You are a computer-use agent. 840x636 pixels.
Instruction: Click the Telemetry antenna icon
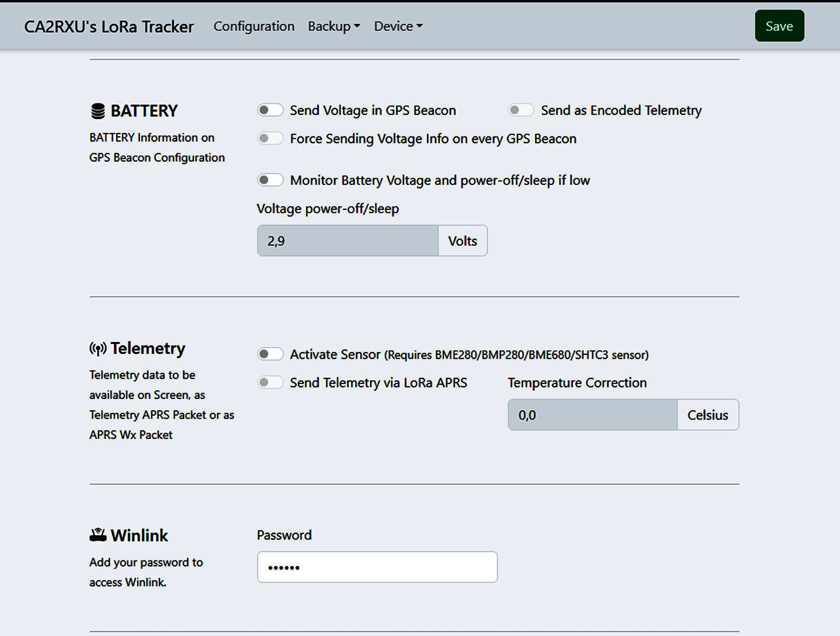(x=98, y=349)
